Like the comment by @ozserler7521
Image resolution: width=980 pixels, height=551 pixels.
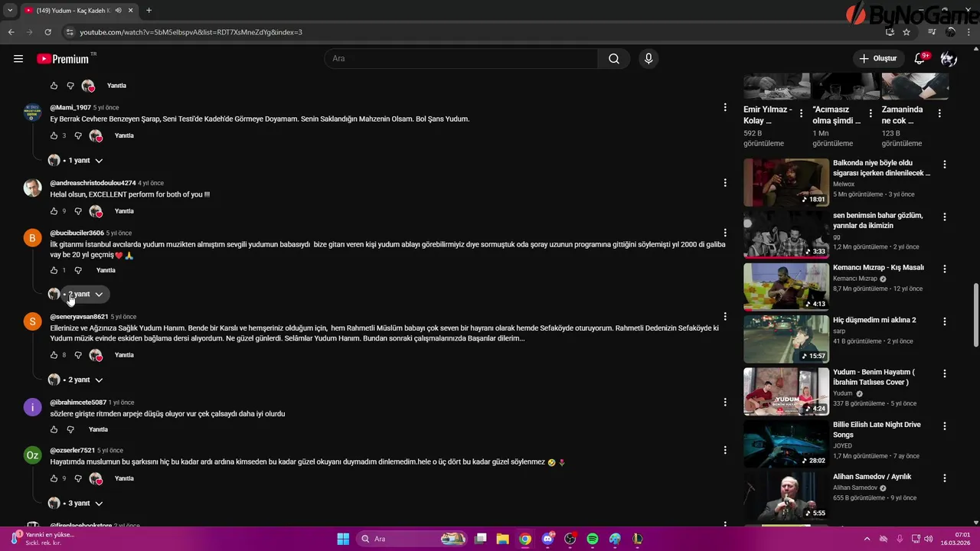point(54,478)
